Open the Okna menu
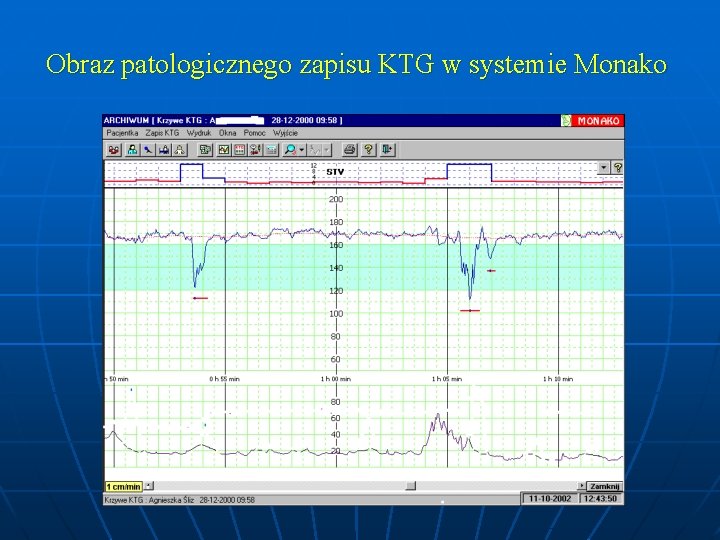Viewport: 720px width, 540px height. 227,133
